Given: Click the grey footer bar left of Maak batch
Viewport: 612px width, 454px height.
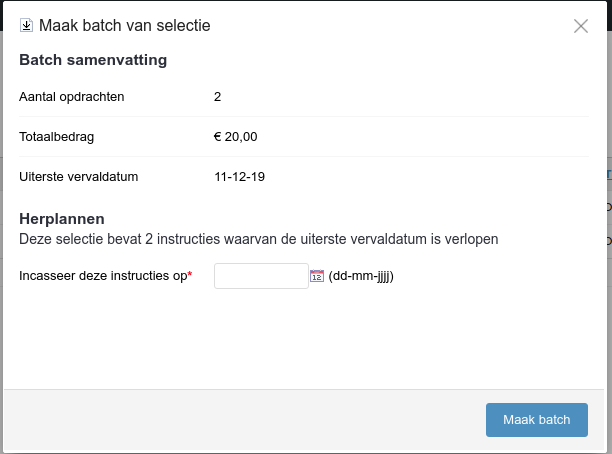Looking at the screenshot, I should point(240,420).
